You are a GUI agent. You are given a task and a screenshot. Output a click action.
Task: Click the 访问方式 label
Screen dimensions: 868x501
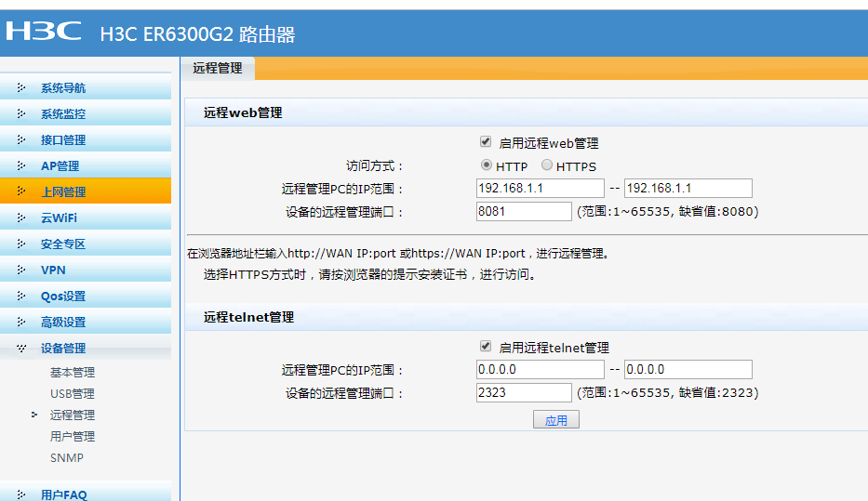[x=375, y=165]
